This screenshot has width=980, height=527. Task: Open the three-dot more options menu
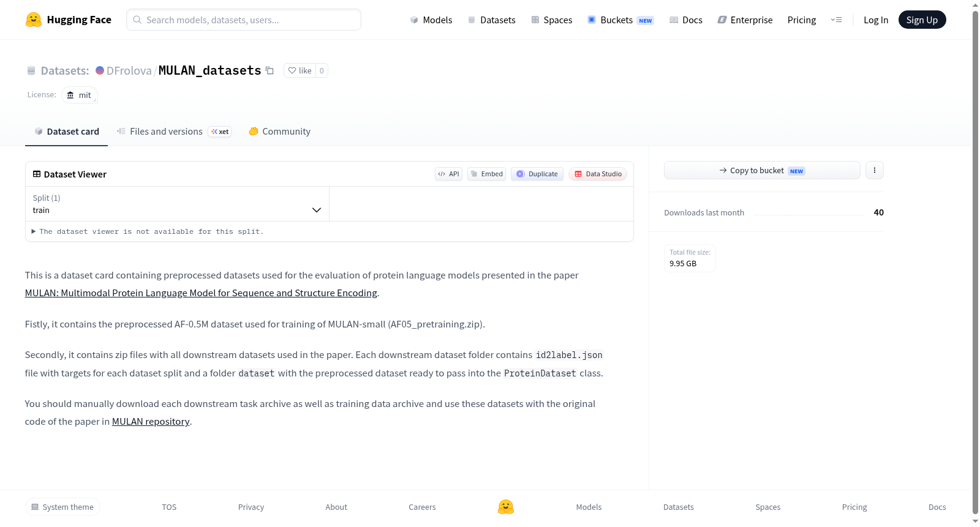[x=875, y=170]
